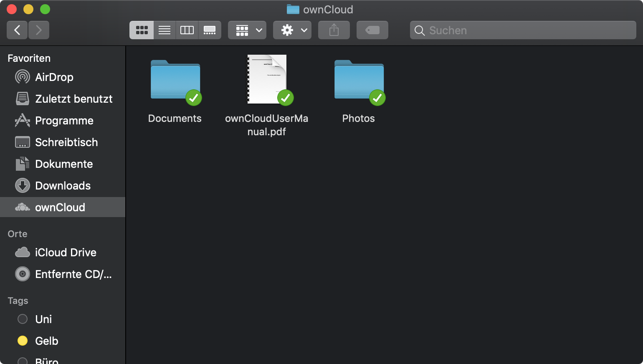Select ownCloud in the sidebar

tap(63, 207)
